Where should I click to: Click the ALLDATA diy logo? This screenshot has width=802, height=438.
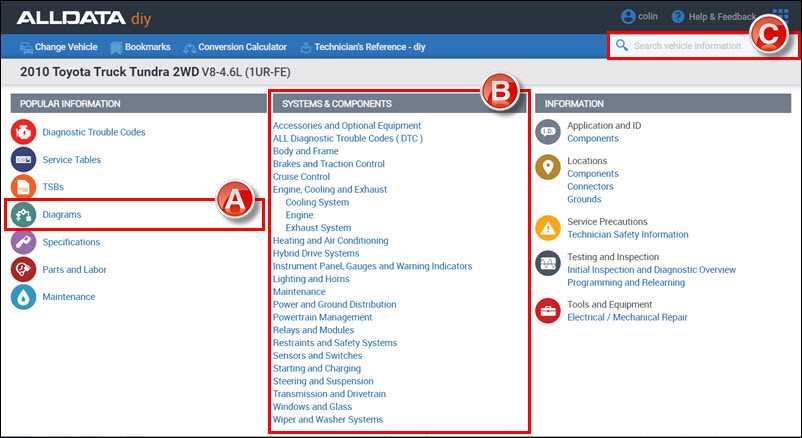[x=84, y=18]
